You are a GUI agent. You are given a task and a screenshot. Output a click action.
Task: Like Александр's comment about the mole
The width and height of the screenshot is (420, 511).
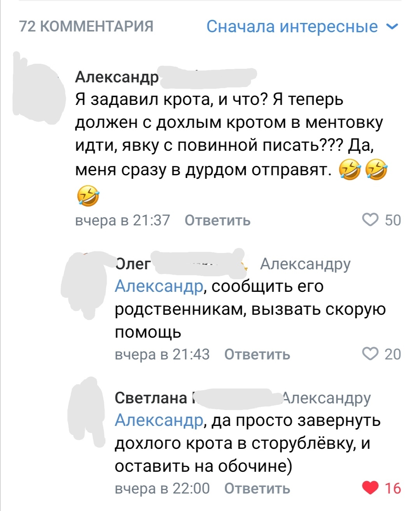click(370, 220)
